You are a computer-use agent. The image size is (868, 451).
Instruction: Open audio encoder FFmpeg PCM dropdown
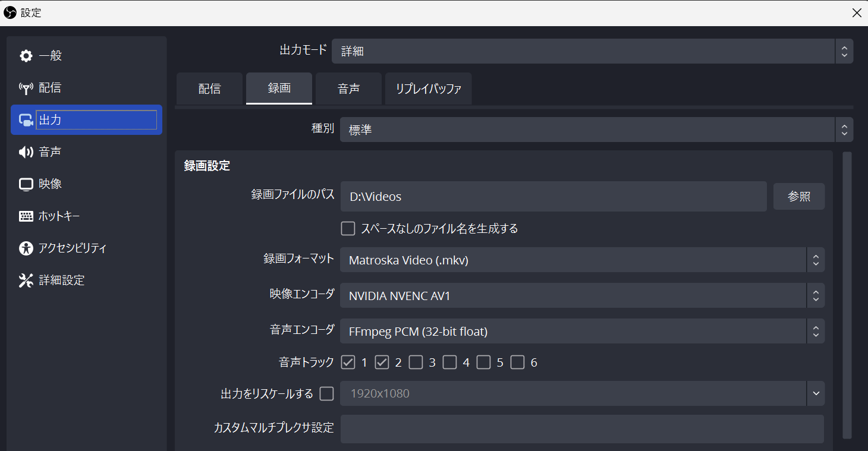[x=581, y=332]
